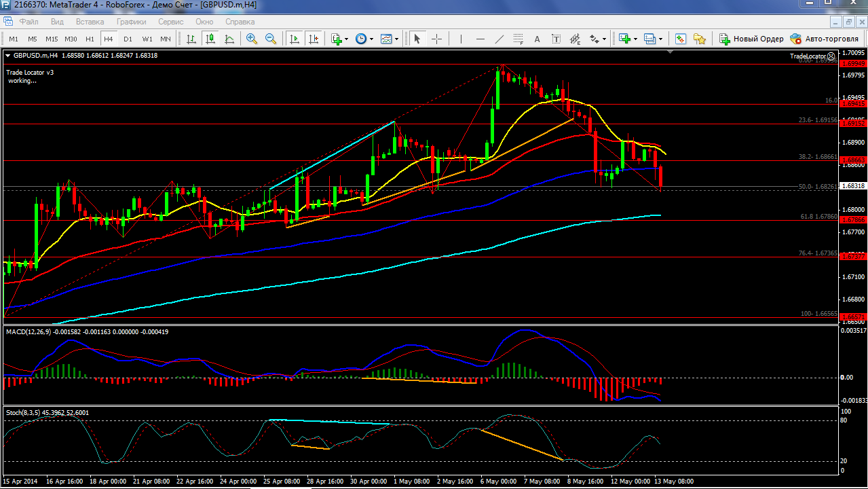This screenshot has height=489, width=868.
Task: Click the current price 1.68318 scale label
Action: [853, 185]
